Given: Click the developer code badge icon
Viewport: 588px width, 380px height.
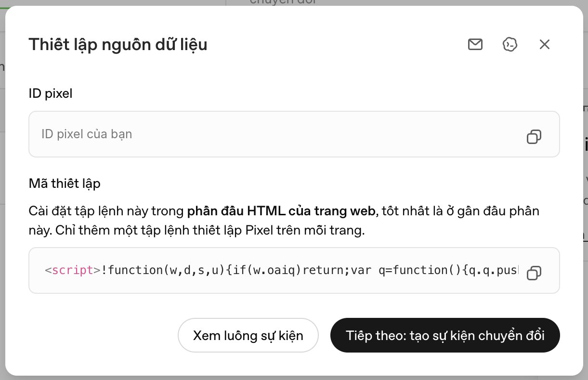Looking at the screenshot, I should point(510,44).
